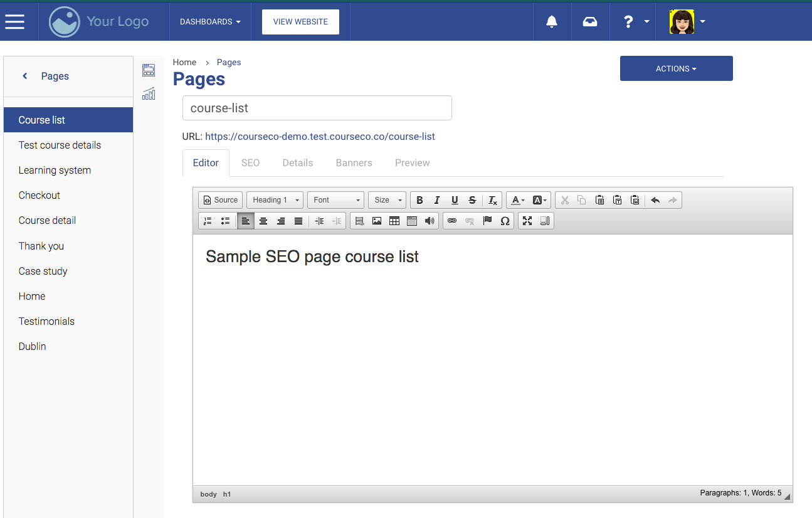Toggle italic text formatting
Image resolution: width=812 pixels, height=518 pixels.
tap(437, 200)
